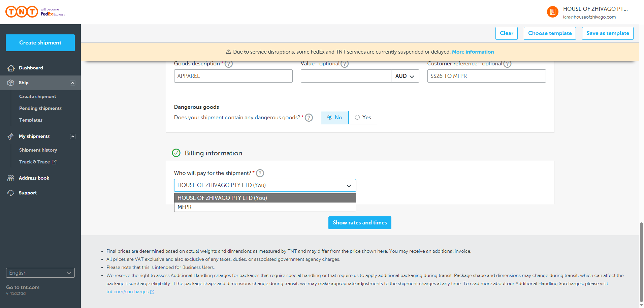Click the TNT logo in header
This screenshot has width=644, height=308.
[22, 12]
